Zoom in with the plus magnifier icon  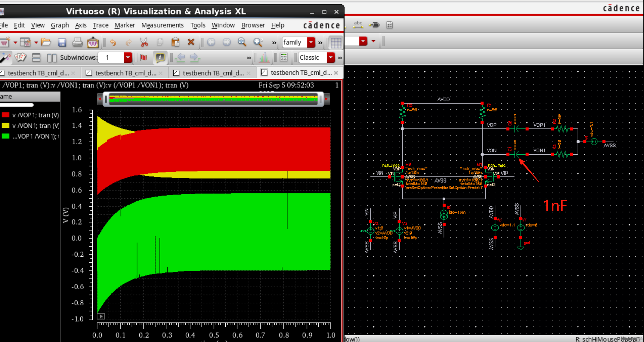tap(258, 42)
